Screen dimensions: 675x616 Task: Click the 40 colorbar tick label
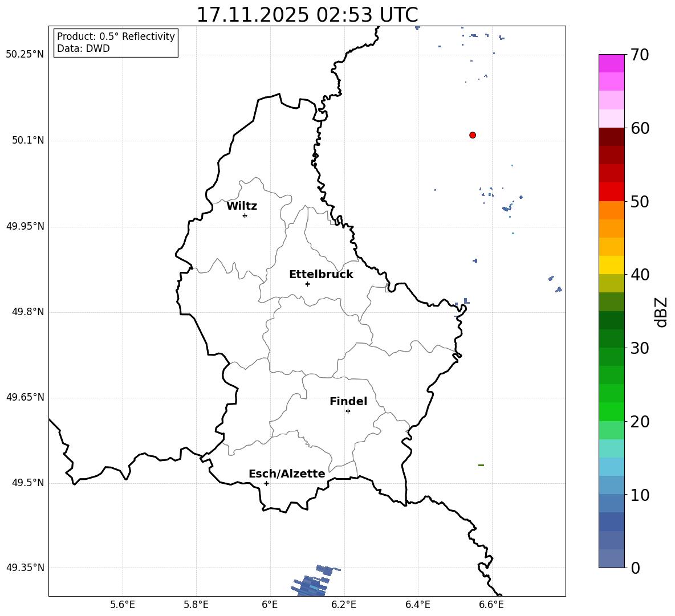640,275
